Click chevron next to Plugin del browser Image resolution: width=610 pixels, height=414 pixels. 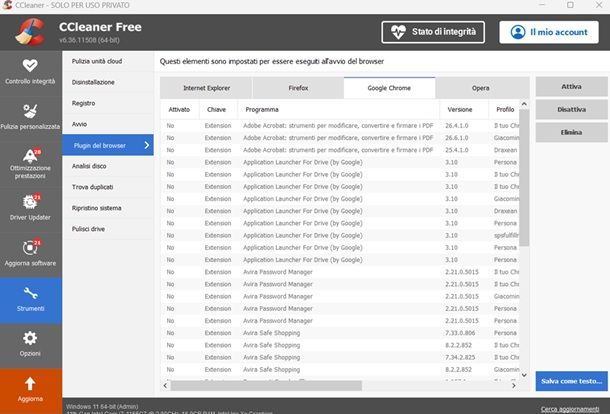point(147,145)
